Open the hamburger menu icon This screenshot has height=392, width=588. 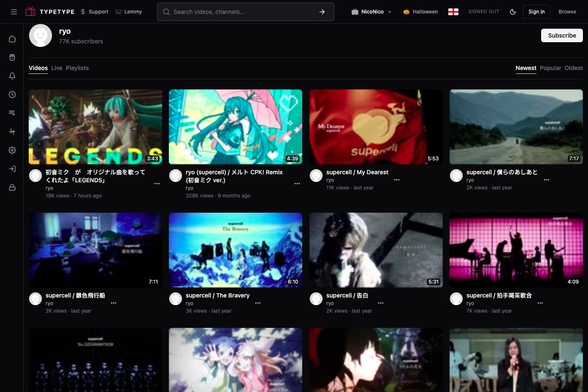point(14,12)
